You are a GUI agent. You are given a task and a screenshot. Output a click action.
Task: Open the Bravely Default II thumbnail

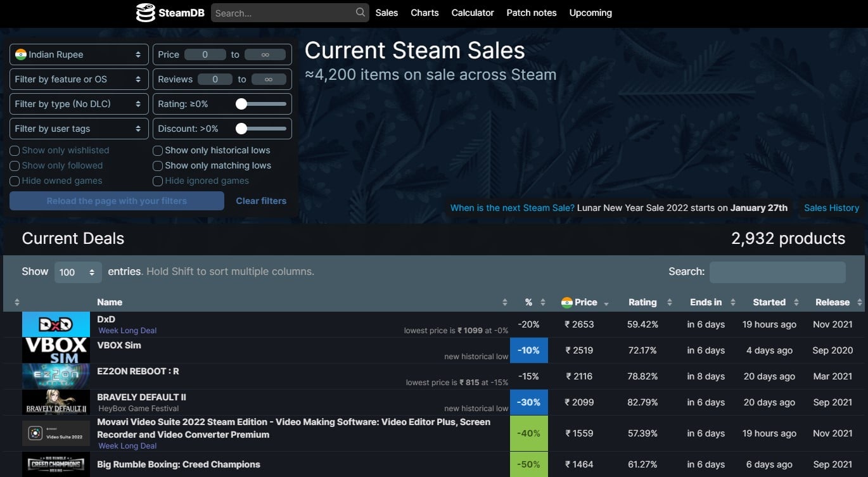(x=56, y=402)
